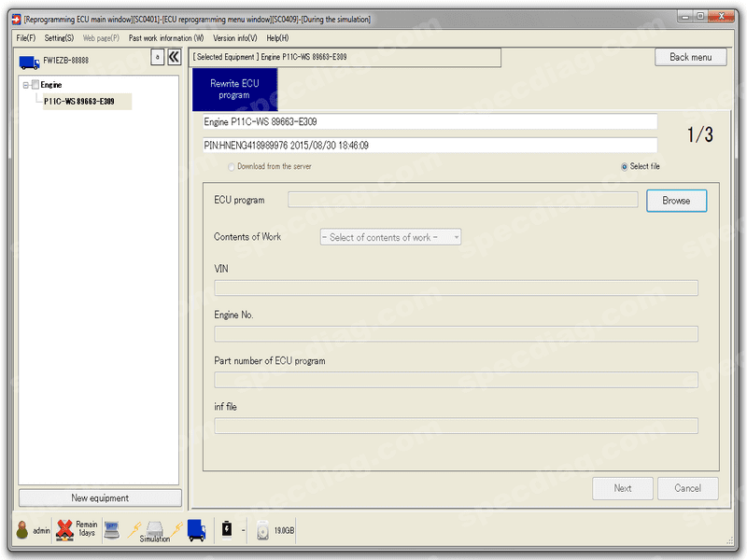
Task: Collapse the side panel with double-arrow icon
Action: pyautogui.click(x=174, y=57)
